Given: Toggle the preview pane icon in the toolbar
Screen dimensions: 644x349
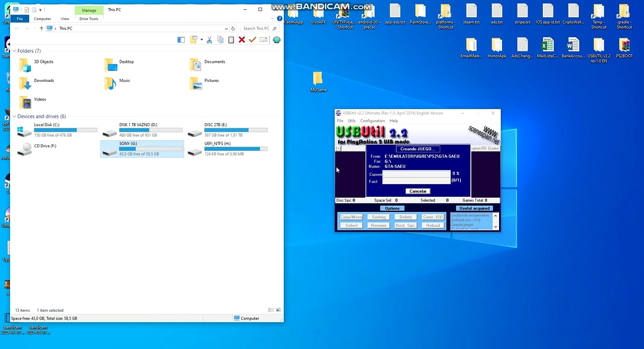Looking at the screenshot, I should (x=181, y=40).
